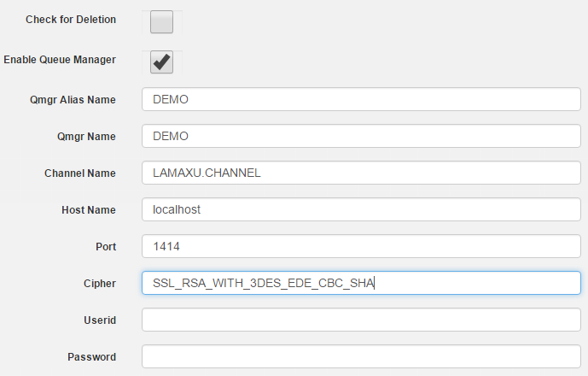Screen dimensions: 588x376
Task: Click the Password label
Action: 92,357
